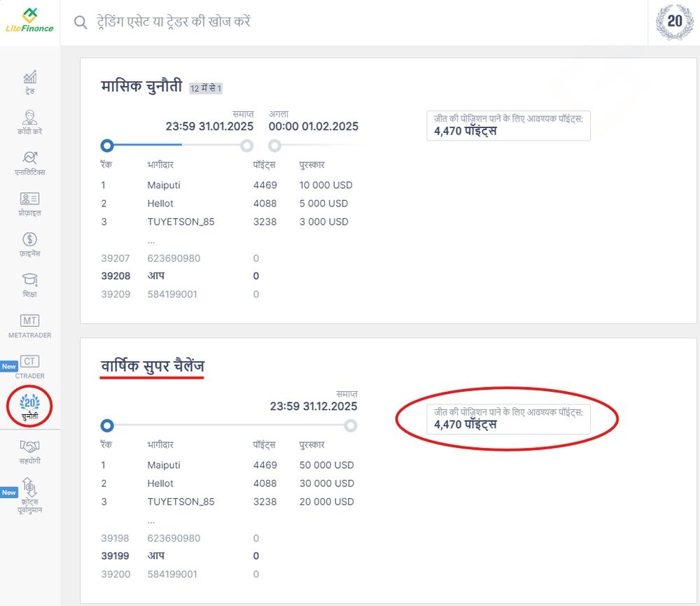Click TUYETSON_85 in the annual super challenge
The height and width of the screenshot is (606, 700).
click(x=181, y=502)
